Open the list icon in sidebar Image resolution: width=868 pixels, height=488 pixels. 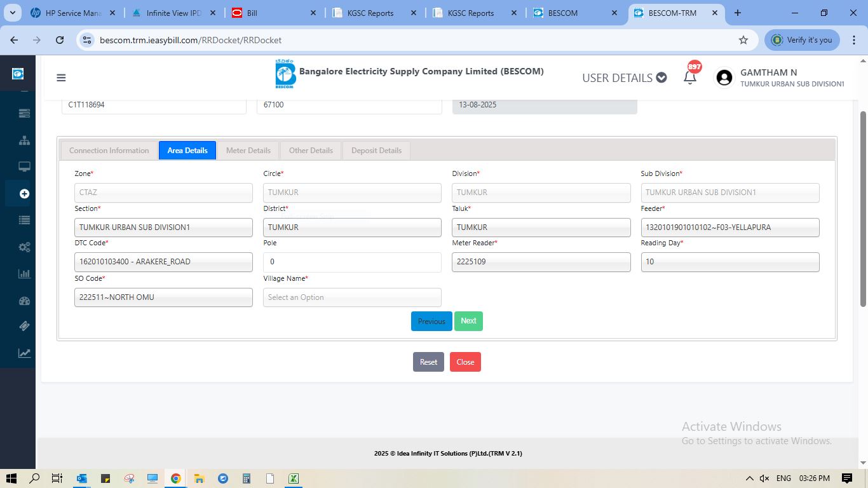coord(24,220)
